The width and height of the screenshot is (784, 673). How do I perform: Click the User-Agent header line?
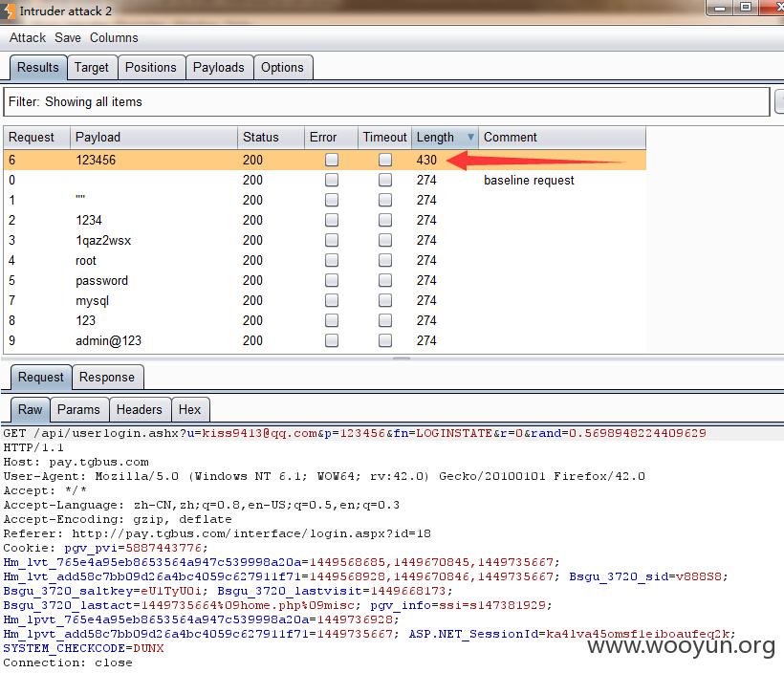(324, 476)
